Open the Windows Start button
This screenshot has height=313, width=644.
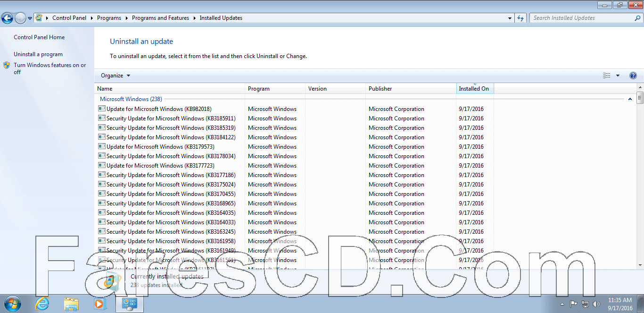tap(12, 304)
